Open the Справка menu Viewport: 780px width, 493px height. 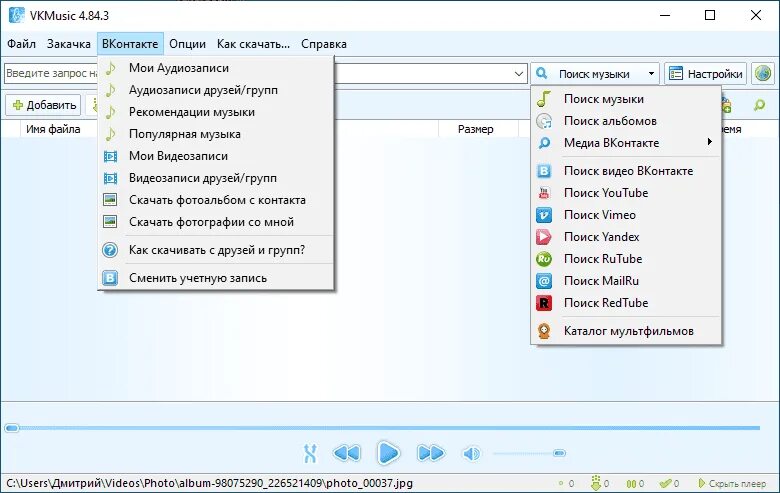(324, 44)
